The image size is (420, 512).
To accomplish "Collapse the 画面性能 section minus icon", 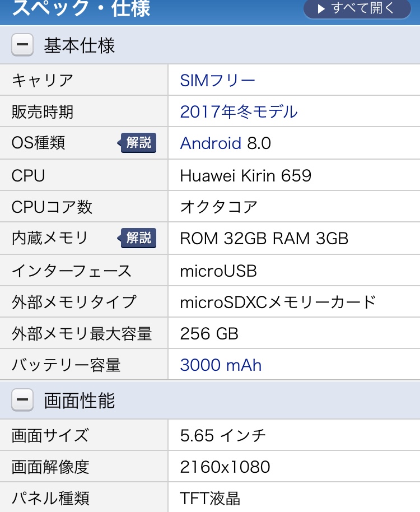I will 22,401.
